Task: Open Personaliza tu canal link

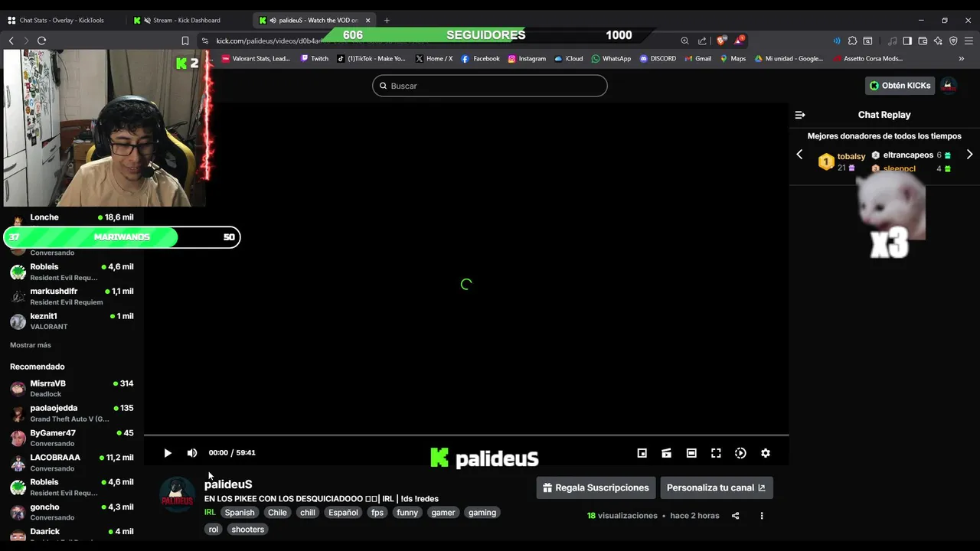Action: [717, 487]
